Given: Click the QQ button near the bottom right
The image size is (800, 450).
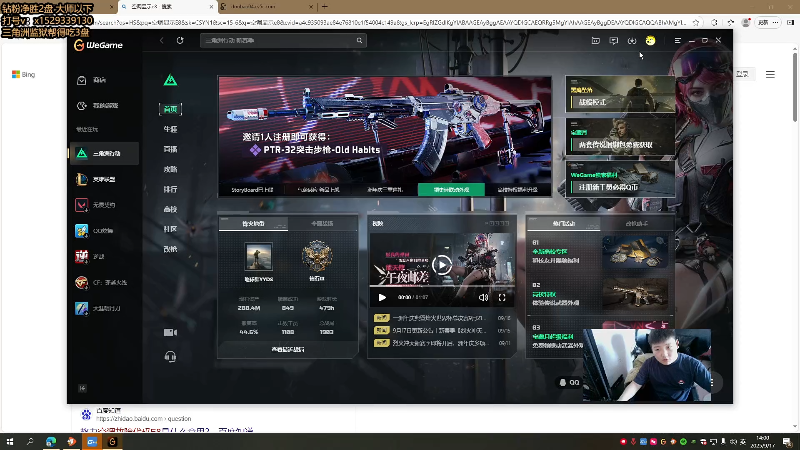Looking at the screenshot, I should coord(569,382).
